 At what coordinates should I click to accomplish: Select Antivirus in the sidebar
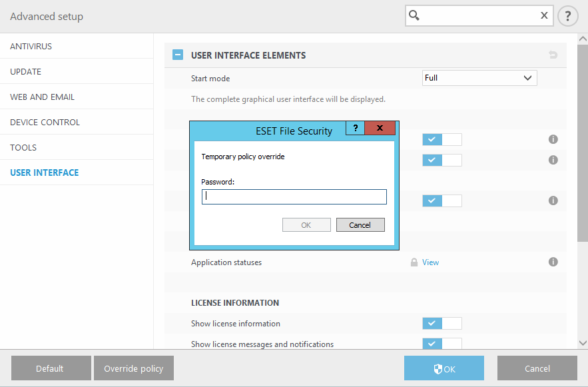(31, 47)
